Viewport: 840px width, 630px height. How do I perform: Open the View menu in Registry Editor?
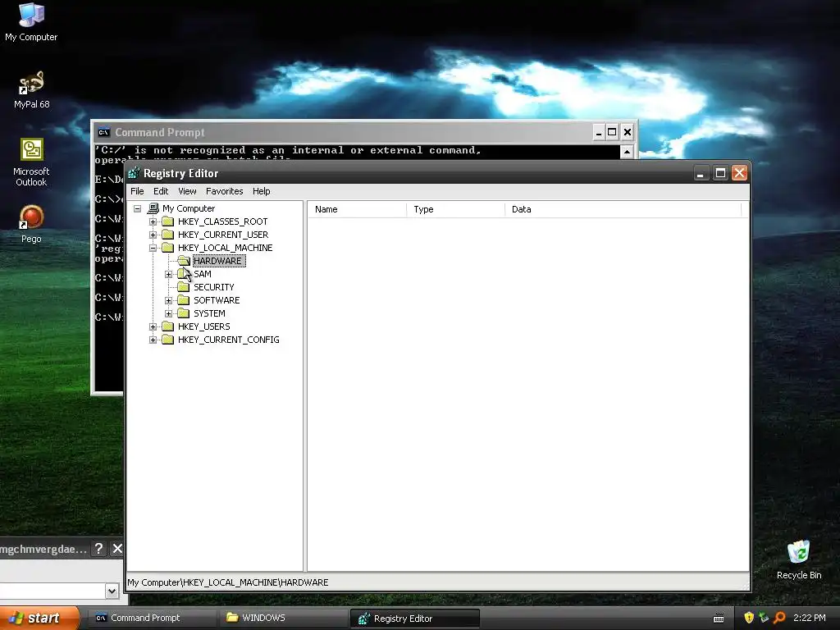click(x=187, y=191)
